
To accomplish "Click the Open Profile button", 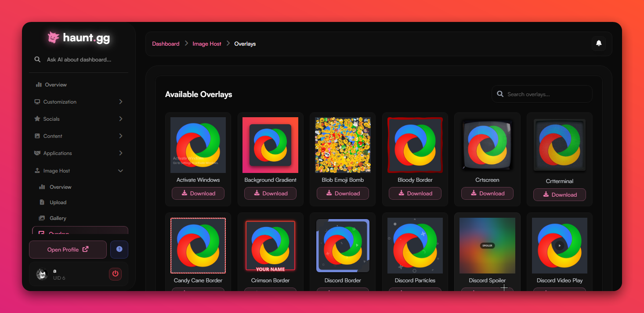I will tap(68, 249).
